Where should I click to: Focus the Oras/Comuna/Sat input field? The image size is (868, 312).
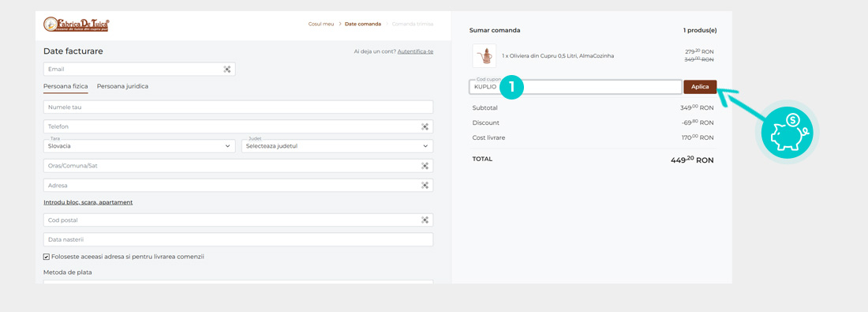point(238,166)
